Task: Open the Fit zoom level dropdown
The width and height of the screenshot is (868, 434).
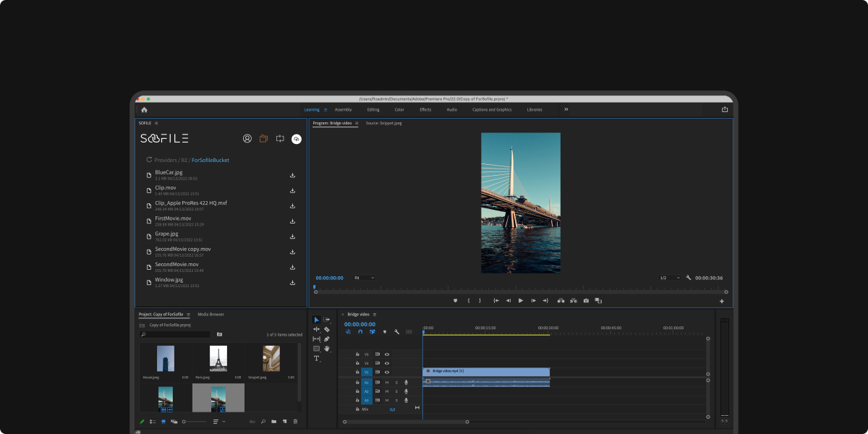Action: [364, 278]
